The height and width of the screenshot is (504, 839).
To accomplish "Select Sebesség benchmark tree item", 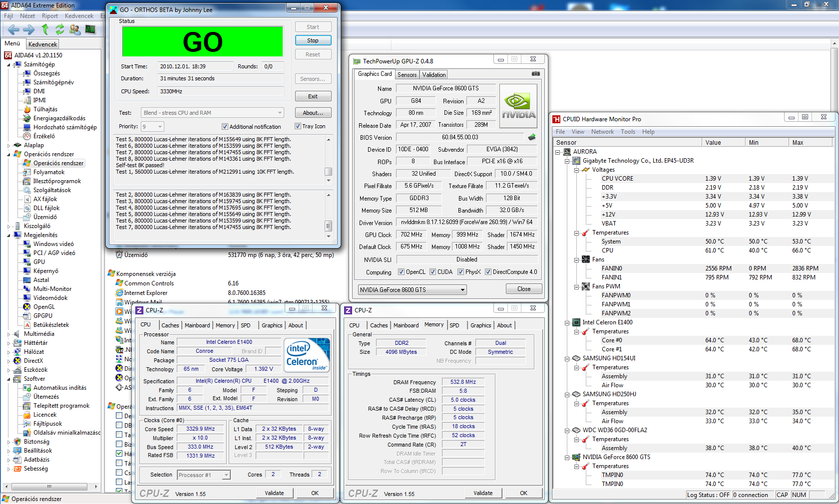I will [x=36, y=469].
